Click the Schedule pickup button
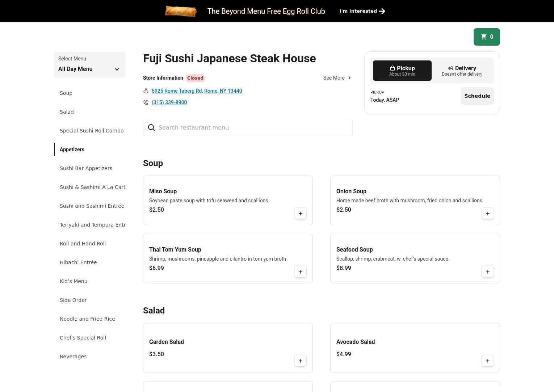This screenshot has height=392, width=554. click(x=477, y=96)
